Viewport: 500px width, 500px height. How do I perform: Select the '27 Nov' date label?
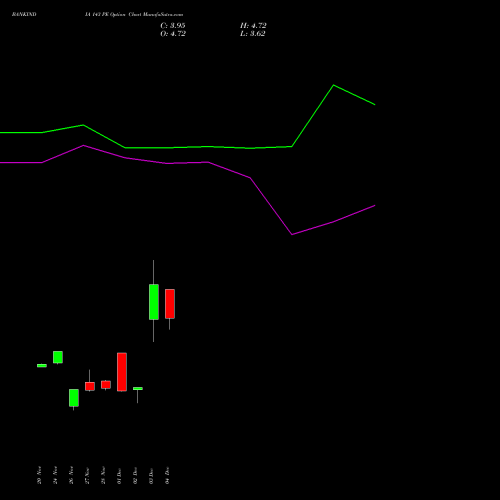click(87, 476)
